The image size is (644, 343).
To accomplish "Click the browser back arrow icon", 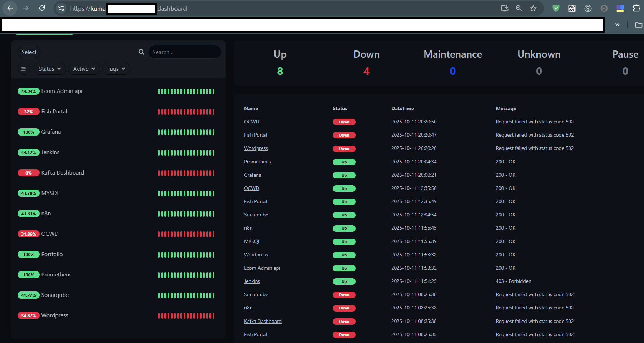I will tap(10, 8).
